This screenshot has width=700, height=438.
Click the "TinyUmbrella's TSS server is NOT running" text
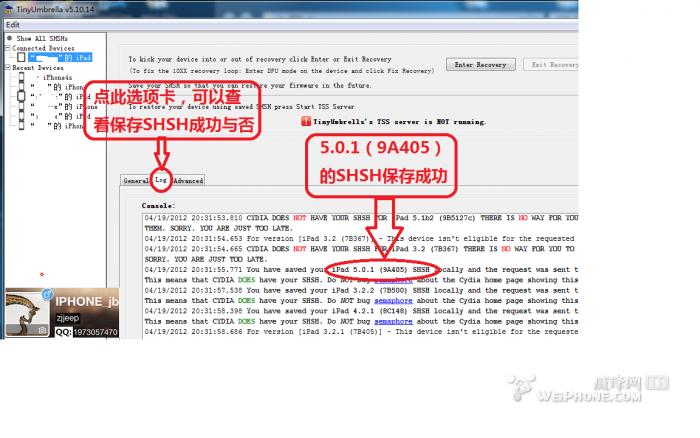pos(399,121)
